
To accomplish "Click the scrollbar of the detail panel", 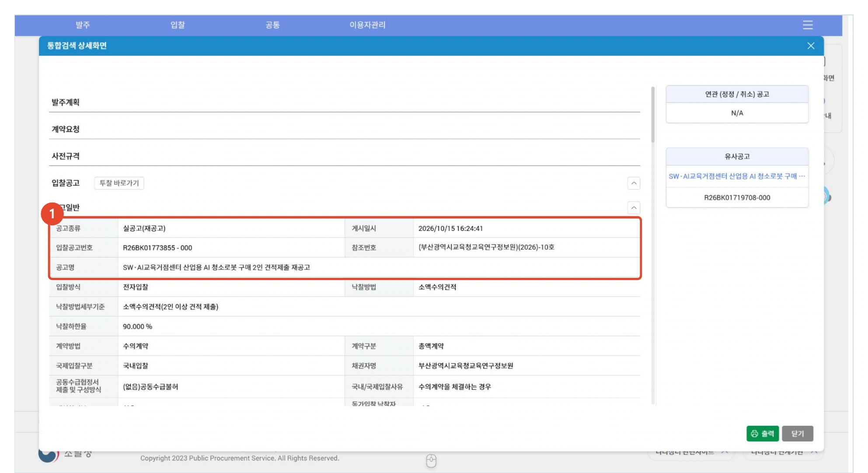I will point(653,115).
